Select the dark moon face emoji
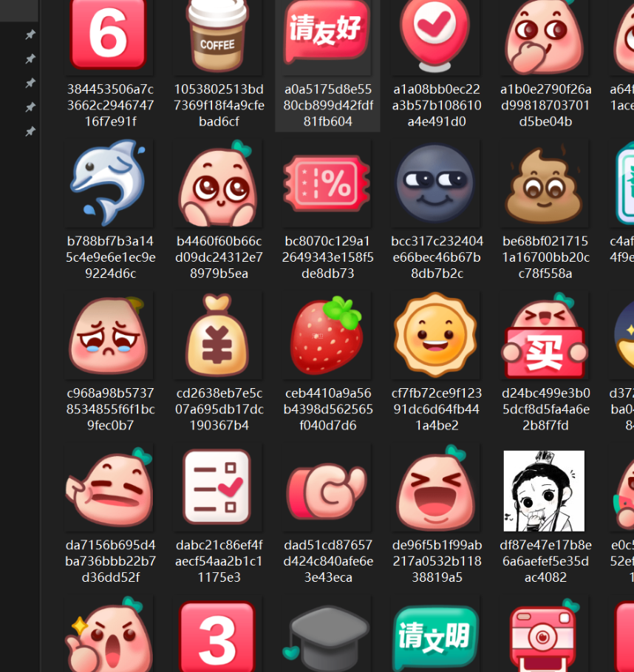The width and height of the screenshot is (634, 672). 435,184
